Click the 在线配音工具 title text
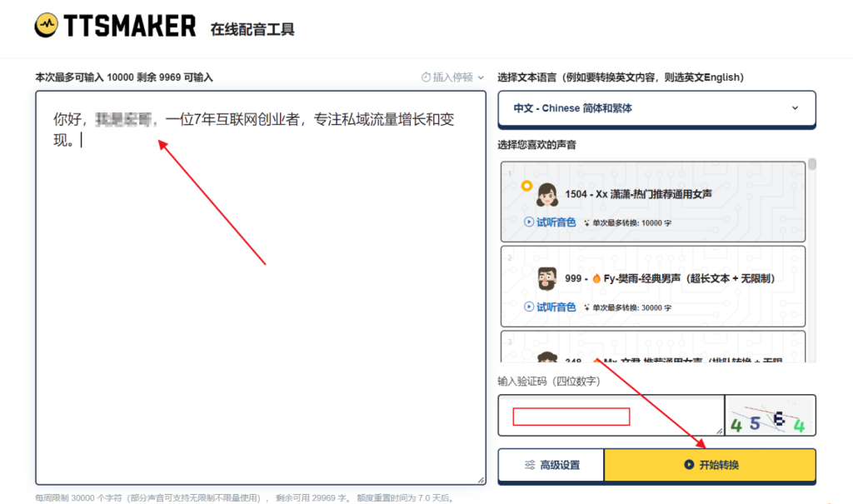Image resolution: width=853 pixels, height=504 pixels. [252, 29]
